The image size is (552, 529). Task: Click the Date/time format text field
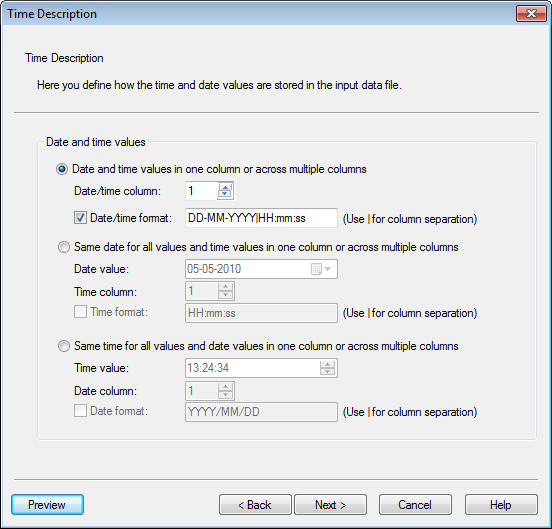pyautogui.click(x=261, y=218)
